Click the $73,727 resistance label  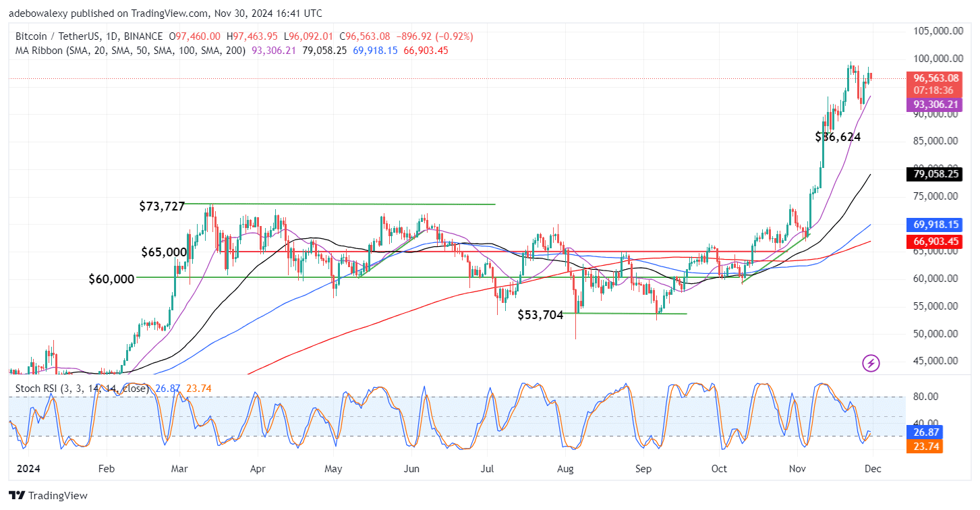click(163, 206)
